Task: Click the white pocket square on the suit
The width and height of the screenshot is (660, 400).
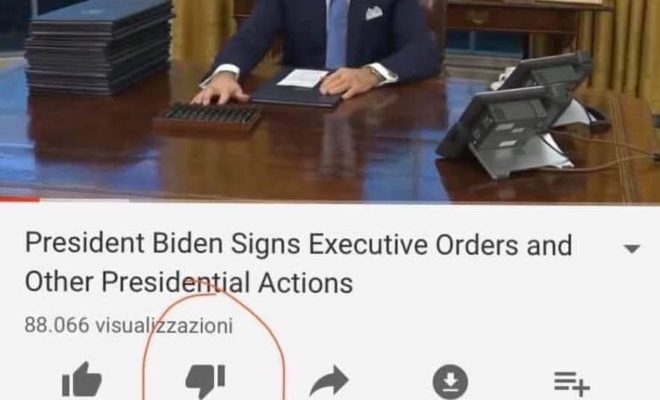Action: coord(374,13)
